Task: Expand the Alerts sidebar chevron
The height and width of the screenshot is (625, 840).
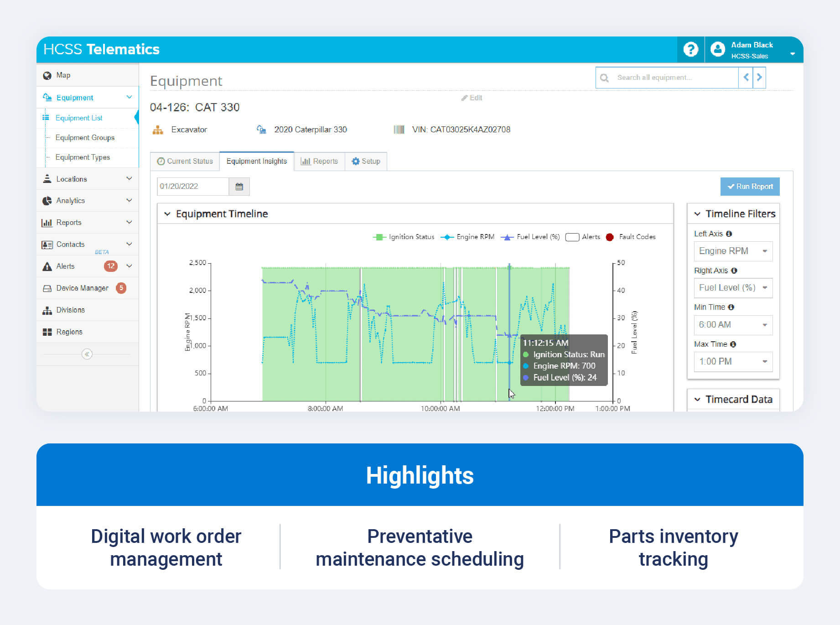Action: (129, 266)
